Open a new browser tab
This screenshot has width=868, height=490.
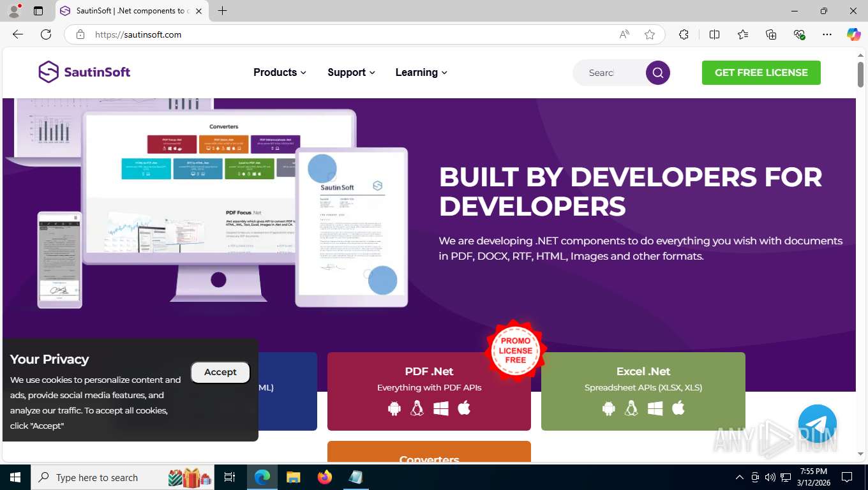click(x=222, y=11)
